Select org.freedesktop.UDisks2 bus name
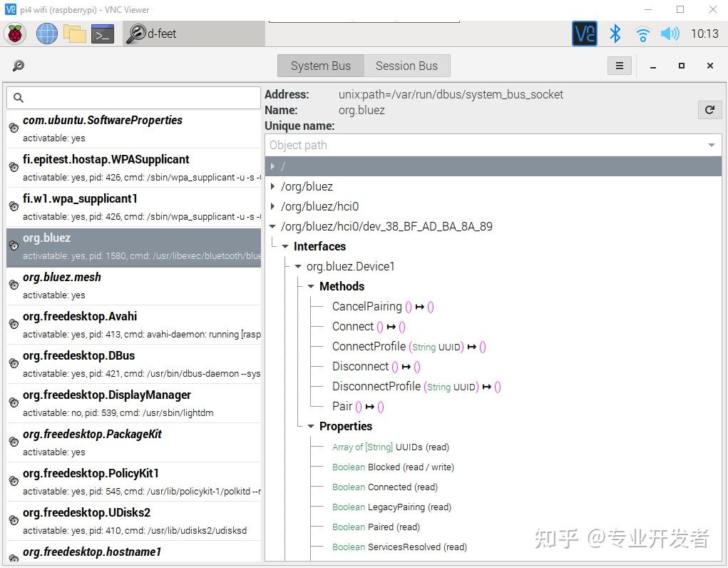This screenshot has height=568, width=728. (134, 521)
